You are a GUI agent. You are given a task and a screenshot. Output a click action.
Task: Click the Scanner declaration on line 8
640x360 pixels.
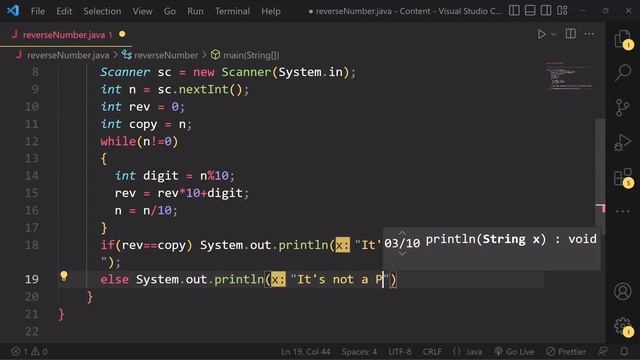pos(228,72)
